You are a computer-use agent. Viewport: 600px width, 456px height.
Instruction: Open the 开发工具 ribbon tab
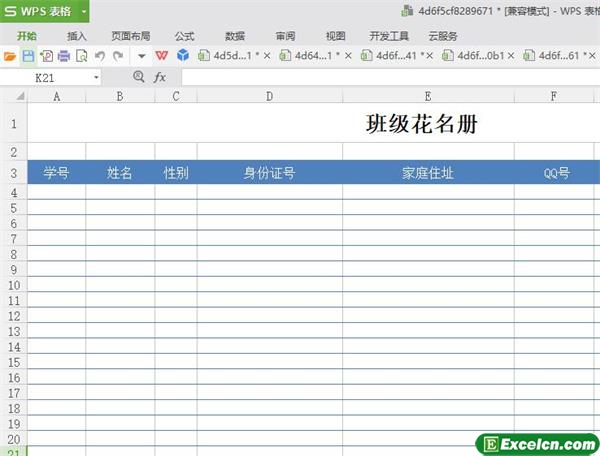389,36
